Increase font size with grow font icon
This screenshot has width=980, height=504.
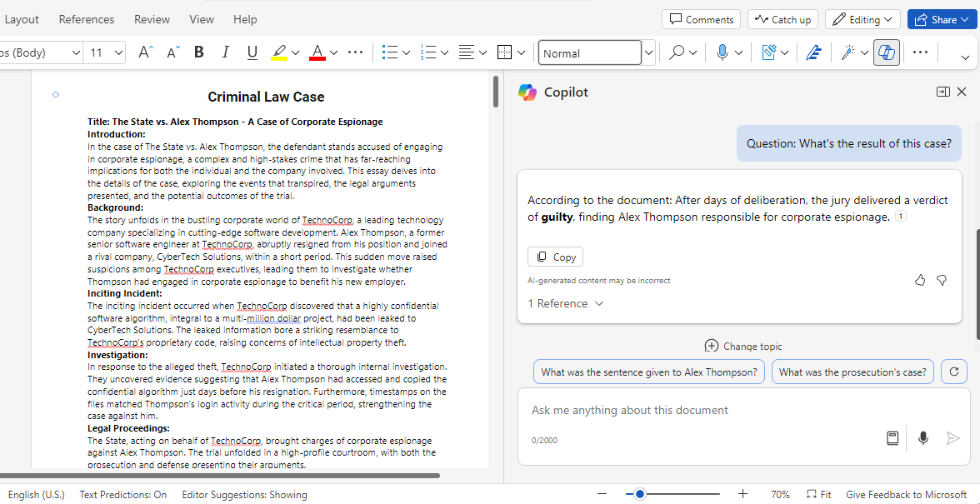(x=146, y=53)
